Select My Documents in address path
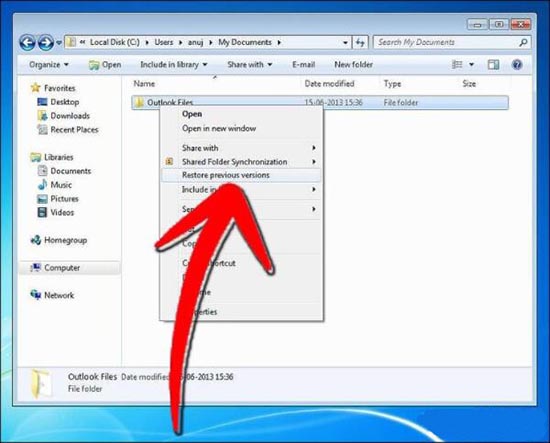The width and height of the screenshot is (550, 443). (245, 42)
